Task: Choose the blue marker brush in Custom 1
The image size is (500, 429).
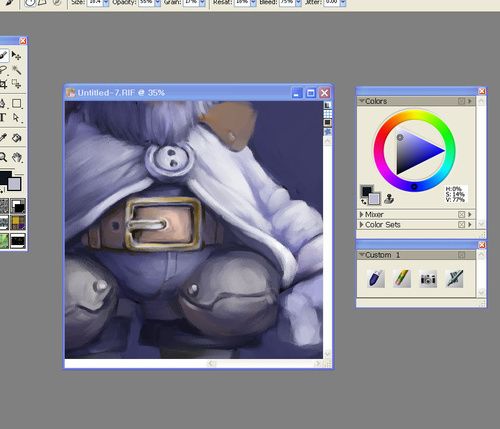Action: click(x=376, y=278)
